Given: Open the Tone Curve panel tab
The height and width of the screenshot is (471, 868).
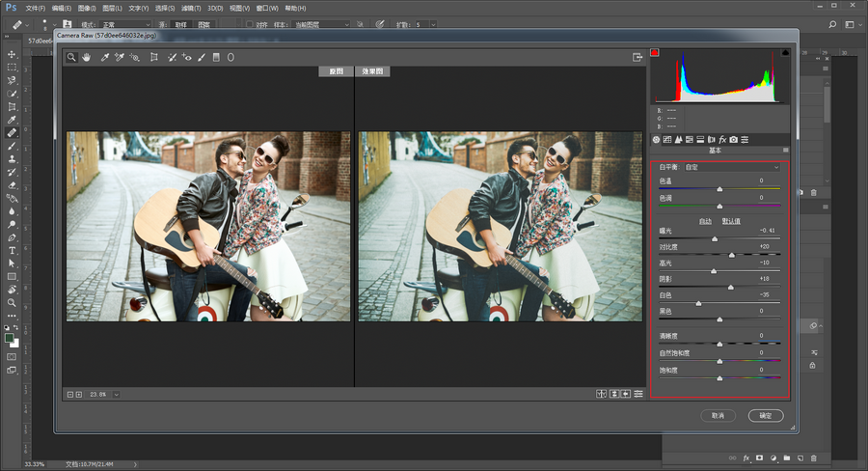Looking at the screenshot, I should 667,140.
